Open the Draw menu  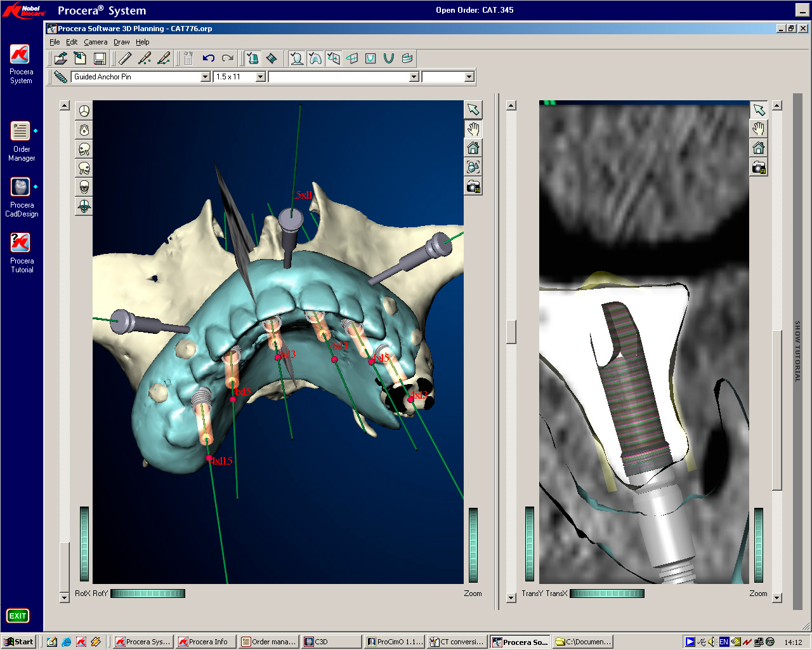[x=121, y=42]
